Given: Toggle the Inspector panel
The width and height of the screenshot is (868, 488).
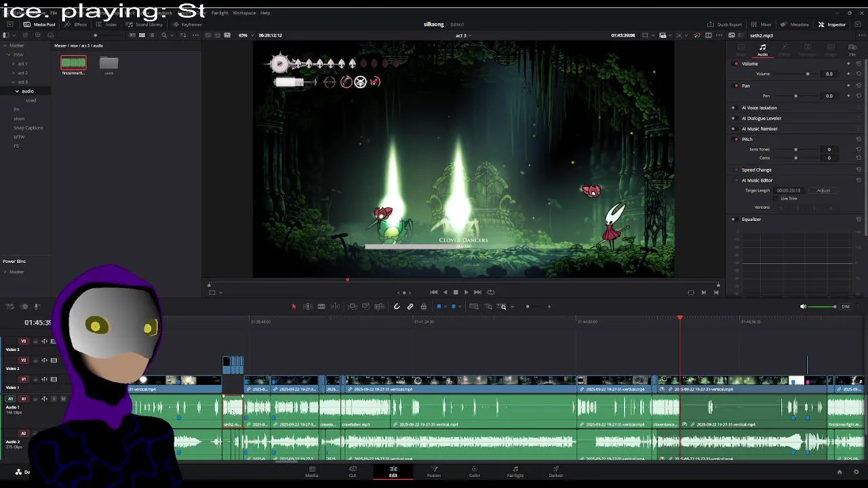Looking at the screenshot, I should coord(832,24).
